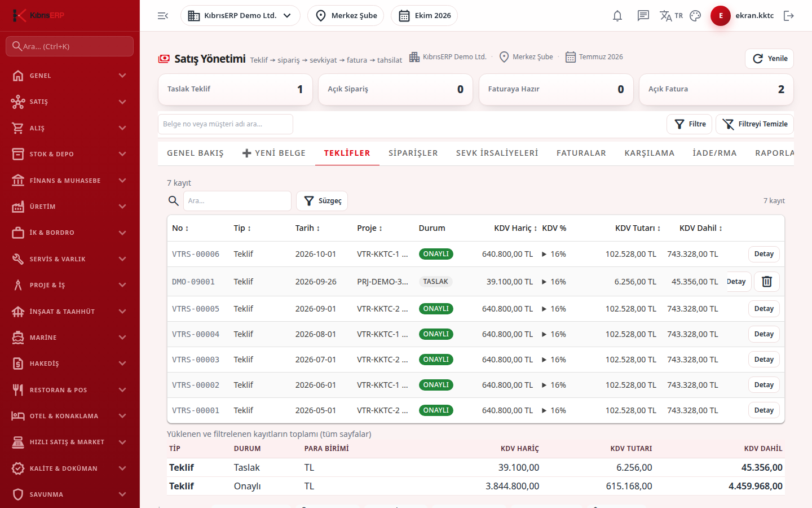Expand the KDV breakdown arrow for VTRS-00006
Viewport: 812px width, 508px height.
544,254
